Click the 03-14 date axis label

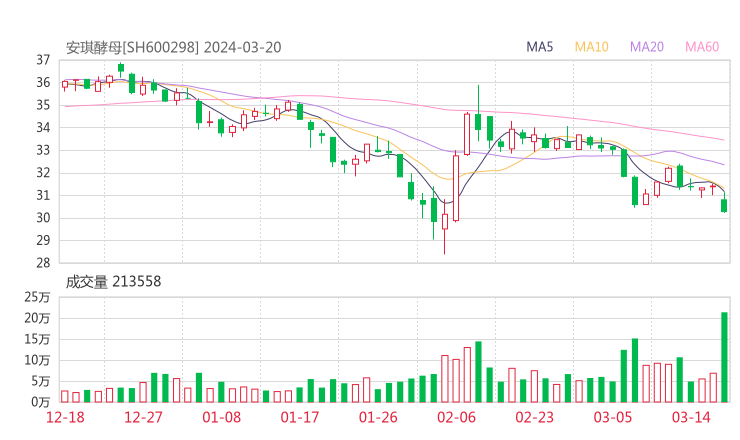[x=691, y=417]
